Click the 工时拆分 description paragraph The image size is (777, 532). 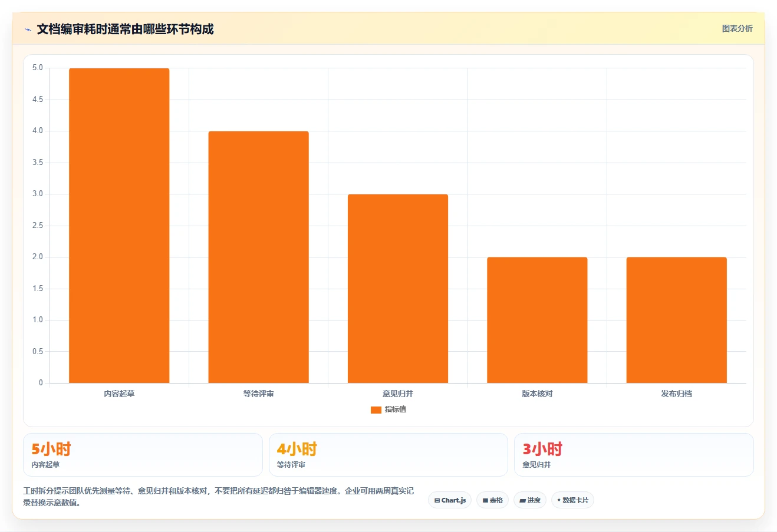[218, 497]
